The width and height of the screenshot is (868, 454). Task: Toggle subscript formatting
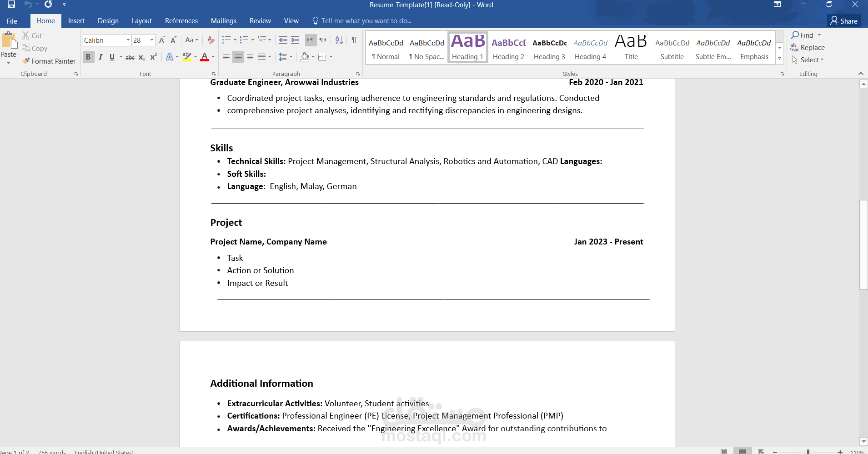(142, 57)
